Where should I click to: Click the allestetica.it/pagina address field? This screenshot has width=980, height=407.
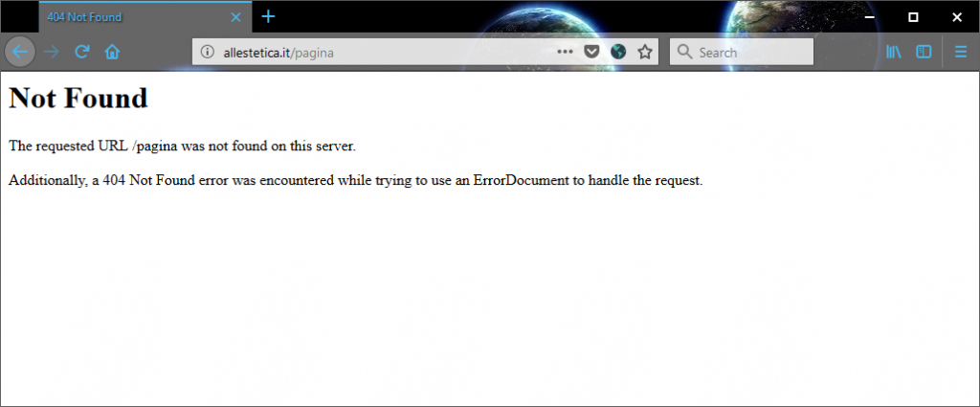[383, 52]
